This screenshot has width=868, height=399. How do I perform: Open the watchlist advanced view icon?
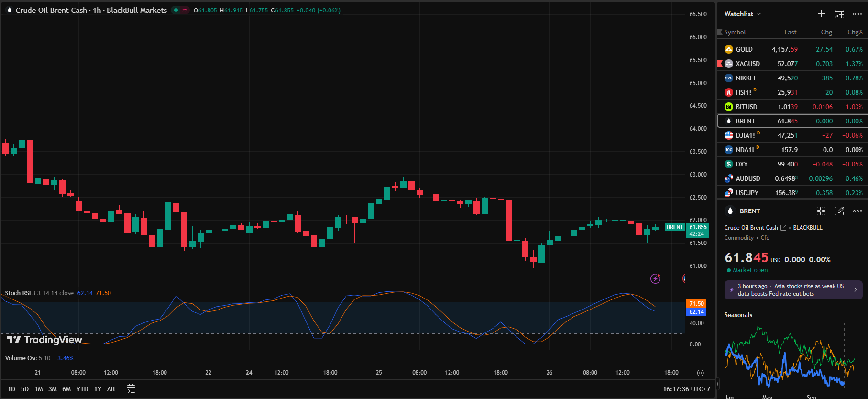(839, 14)
